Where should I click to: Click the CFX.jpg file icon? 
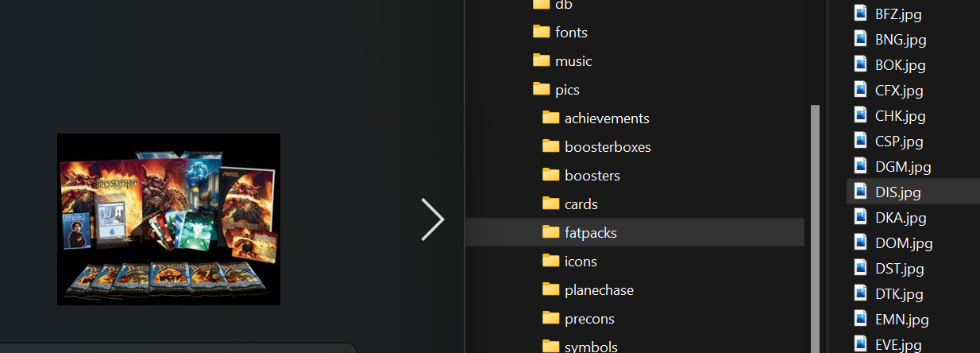(860, 89)
